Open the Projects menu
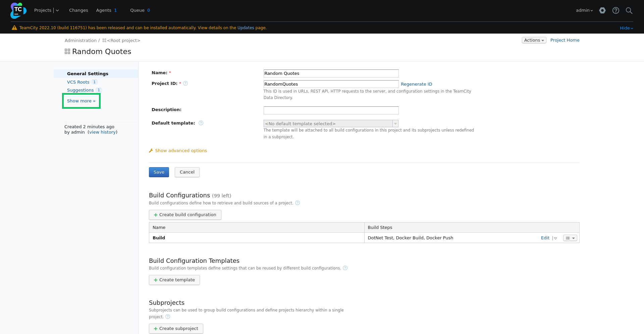The image size is (644, 334). 43,10
